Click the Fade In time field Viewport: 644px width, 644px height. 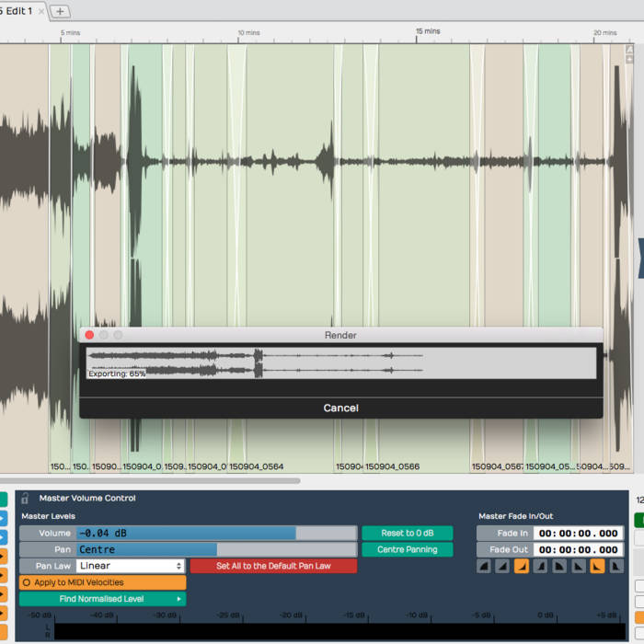[x=578, y=534]
